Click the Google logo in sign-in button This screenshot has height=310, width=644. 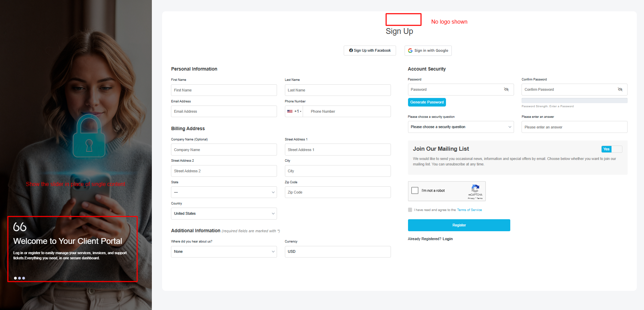(410, 51)
